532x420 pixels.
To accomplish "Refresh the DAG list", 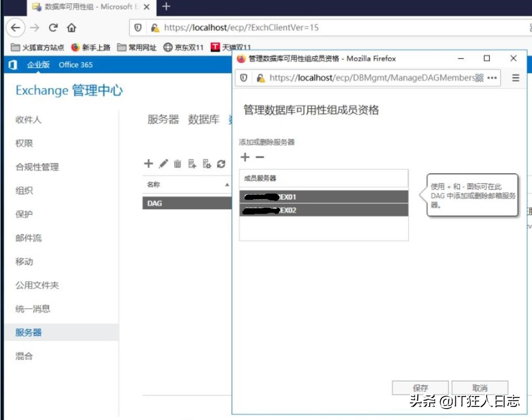I will point(222,163).
